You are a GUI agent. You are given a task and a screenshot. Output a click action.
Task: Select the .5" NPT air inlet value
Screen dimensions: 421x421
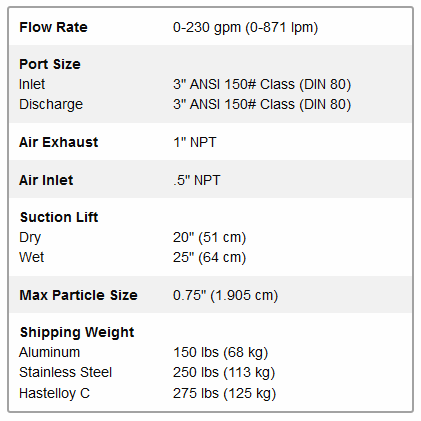[197, 180]
